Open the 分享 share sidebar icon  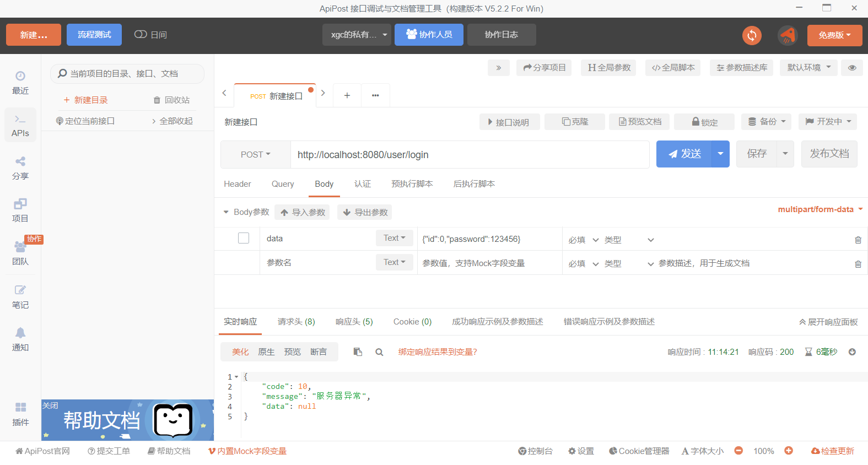tap(20, 168)
